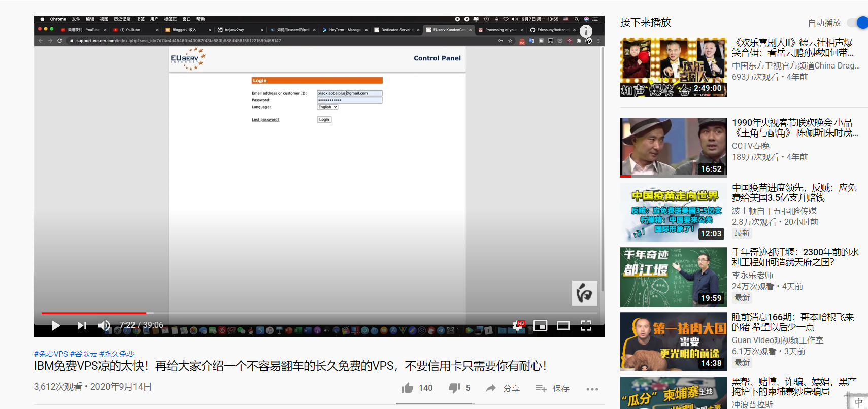Open the 千年奇迹都江堰 thumbnail
This screenshot has height=409, width=868.
[x=674, y=277]
